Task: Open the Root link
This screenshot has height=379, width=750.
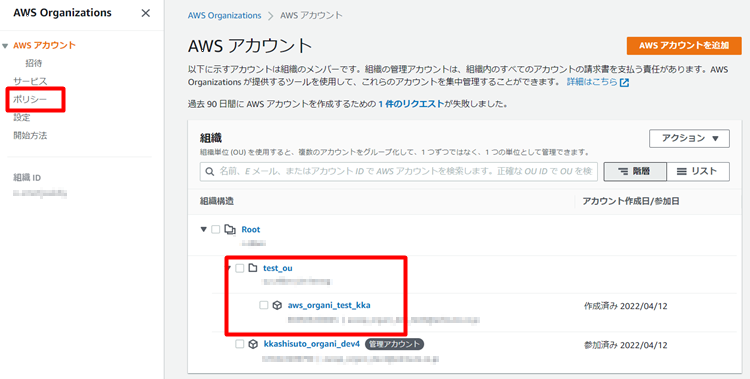Action: click(x=251, y=230)
